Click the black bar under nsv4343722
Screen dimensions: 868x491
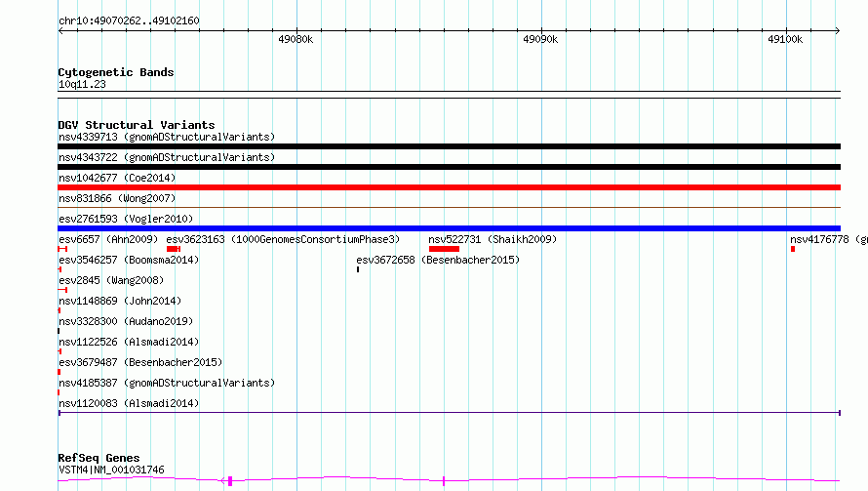(x=449, y=167)
